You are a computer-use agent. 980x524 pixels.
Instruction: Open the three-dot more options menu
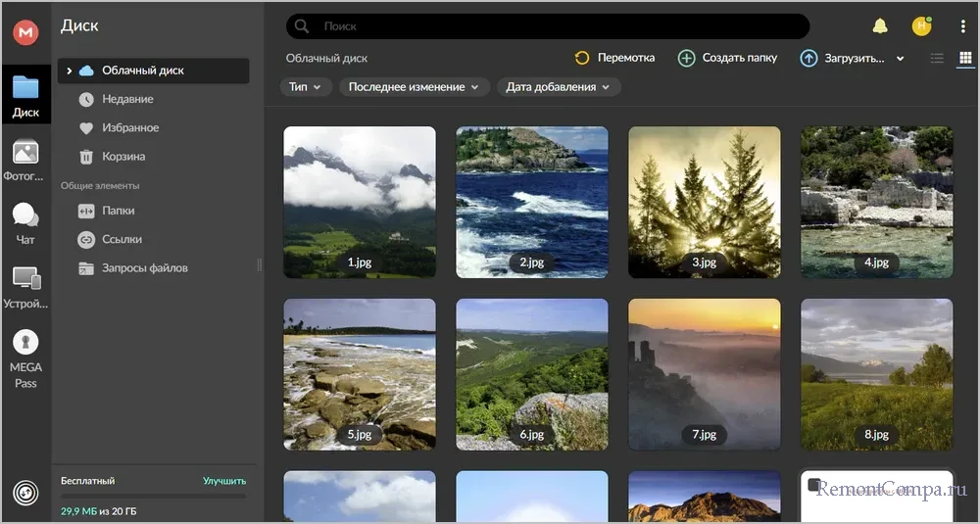962,26
